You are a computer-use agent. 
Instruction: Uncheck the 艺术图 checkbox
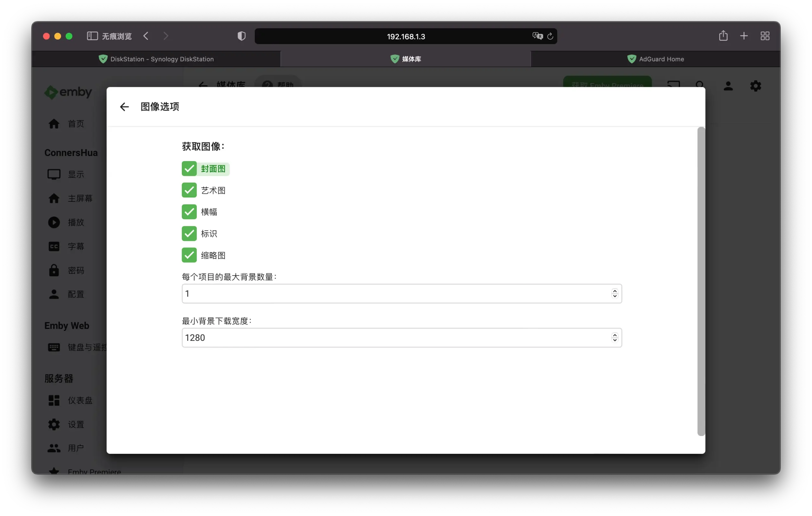point(189,190)
